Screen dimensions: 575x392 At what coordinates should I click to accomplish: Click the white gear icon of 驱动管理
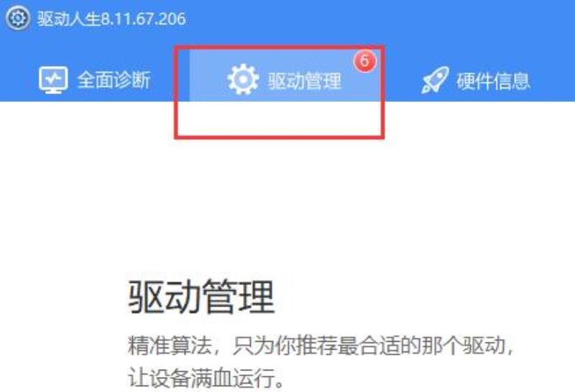(x=243, y=80)
